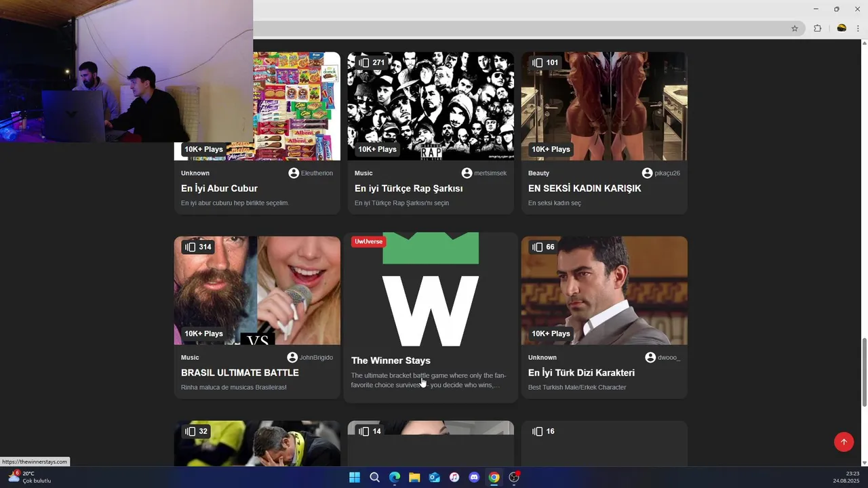The width and height of the screenshot is (868, 488).
Task: Click the page vertical scrollbar thumb
Action: (864, 371)
